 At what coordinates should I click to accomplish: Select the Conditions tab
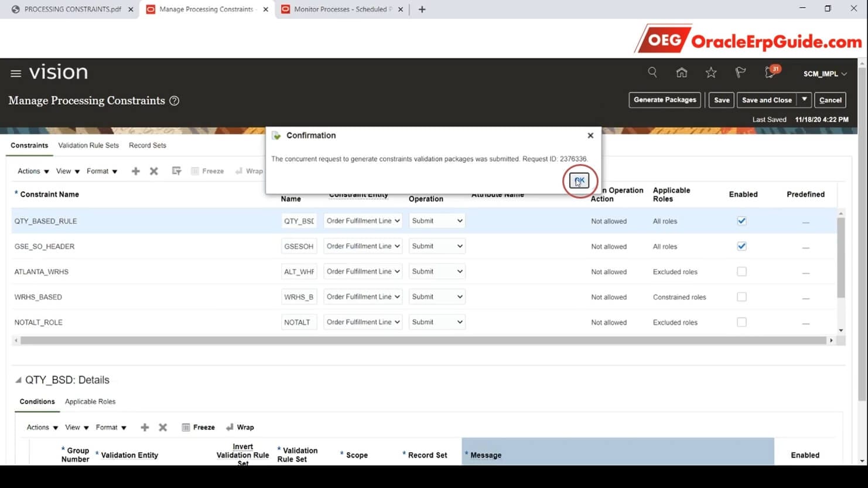[37, 401]
